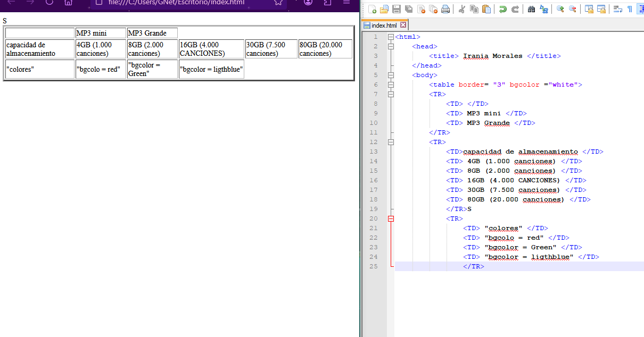The height and width of the screenshot is (337, 644).
Task: Go to the browser home page
Action: [68, 2]
